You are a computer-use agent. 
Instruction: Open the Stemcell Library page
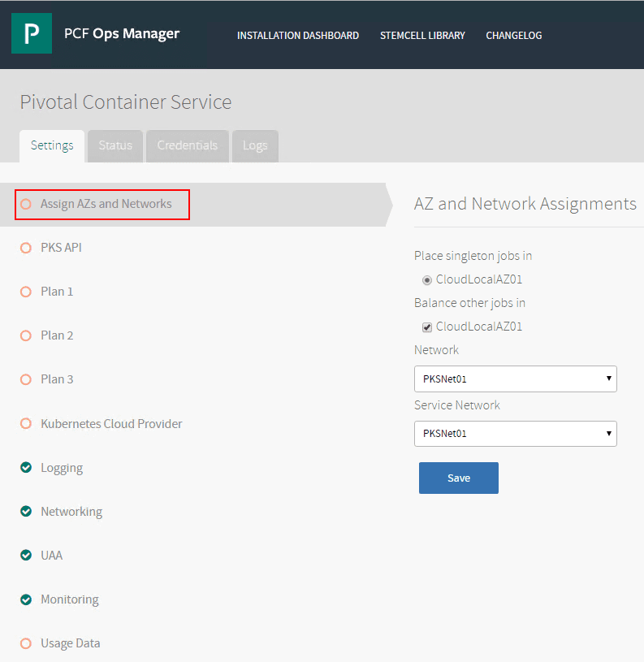pyautogui.click(x=422, y=36)
